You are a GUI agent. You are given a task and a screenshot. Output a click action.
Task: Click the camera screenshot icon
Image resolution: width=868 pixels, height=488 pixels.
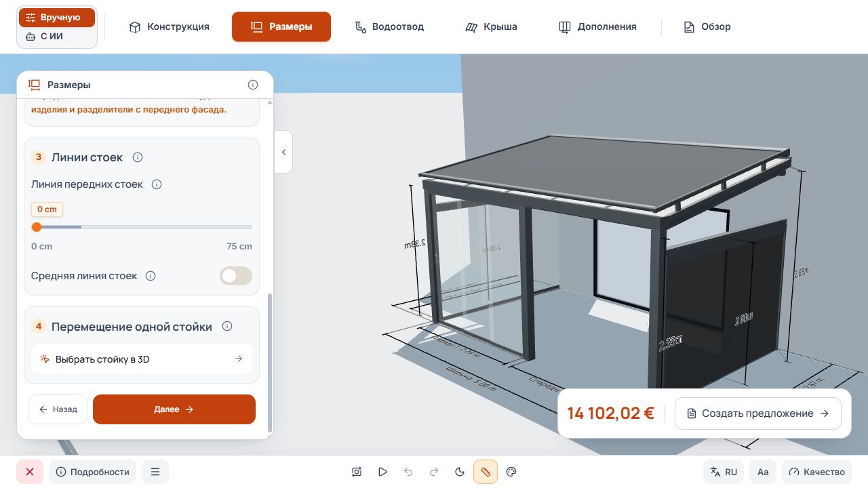(357, 472)
